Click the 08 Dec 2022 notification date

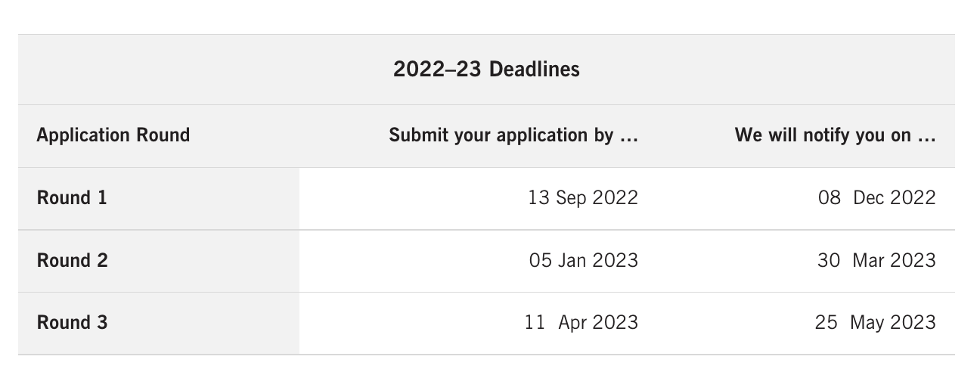(876, 198)
